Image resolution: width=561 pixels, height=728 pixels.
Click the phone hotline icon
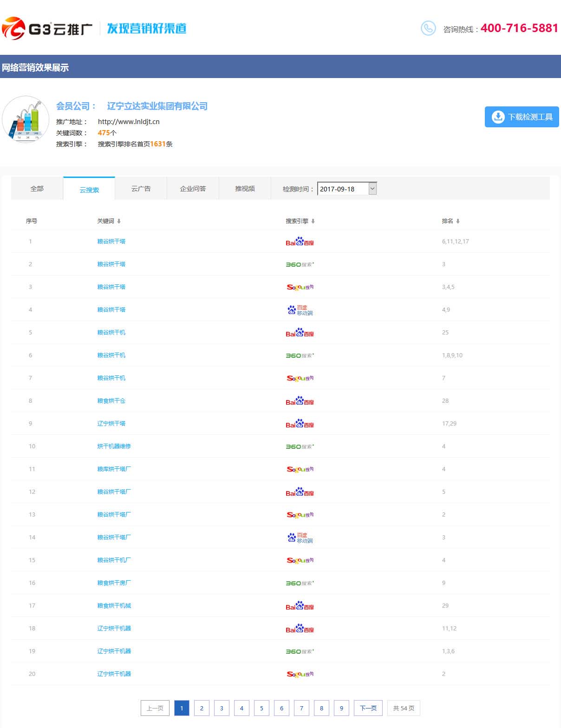coord(428,28)
